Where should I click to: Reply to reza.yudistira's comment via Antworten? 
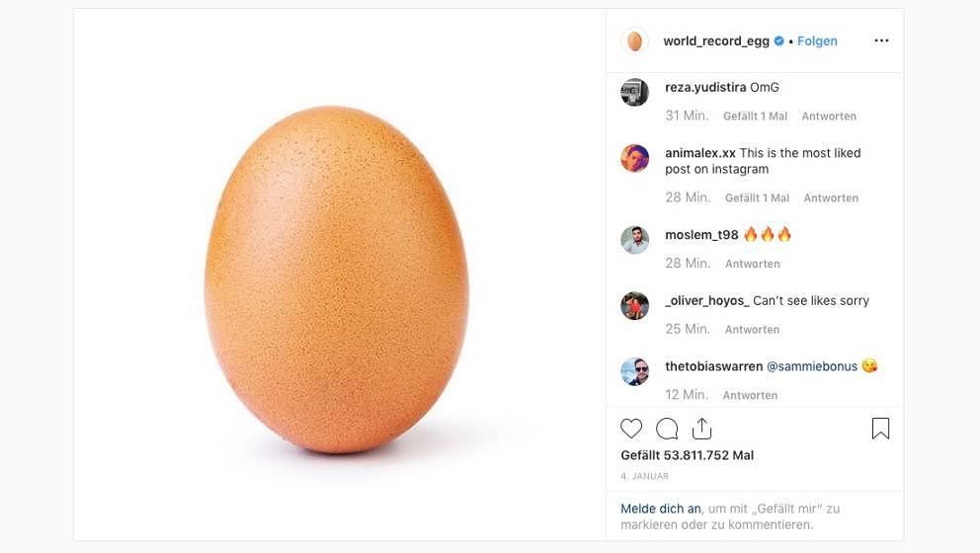(x=829, y=117)
